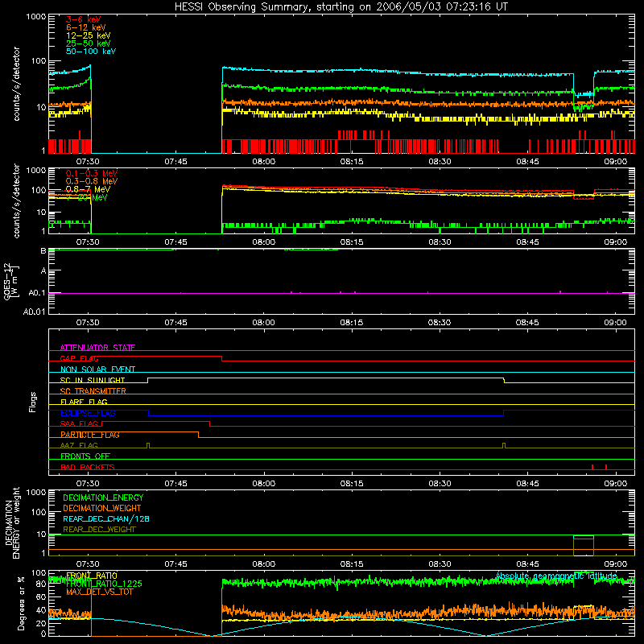
Task: Click the green FRONTS_OFF label
Action: coord(85,456)
